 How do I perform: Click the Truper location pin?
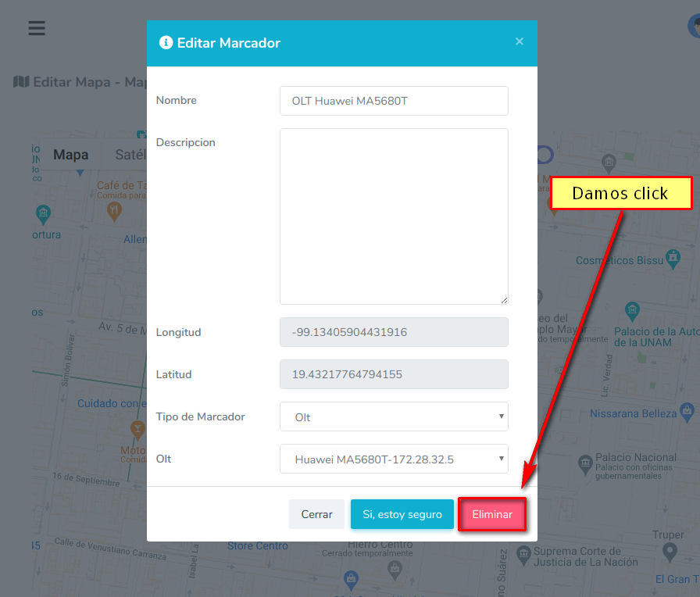pos(670,552)
